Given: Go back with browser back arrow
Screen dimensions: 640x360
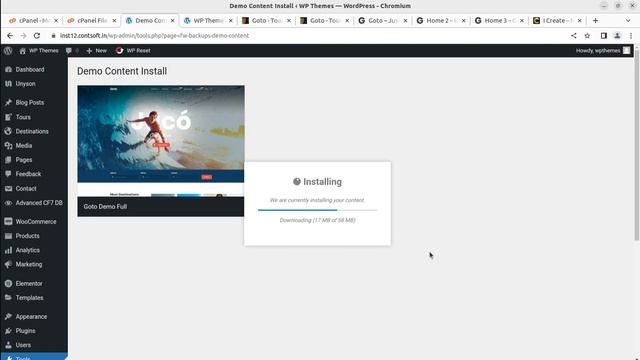Looking at the screenshot, I should [10, 36].
